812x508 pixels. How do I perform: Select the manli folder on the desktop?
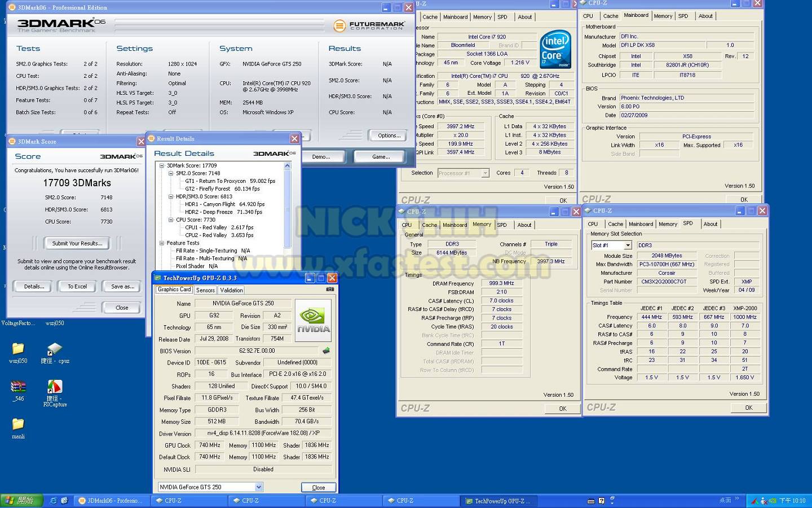18,428
